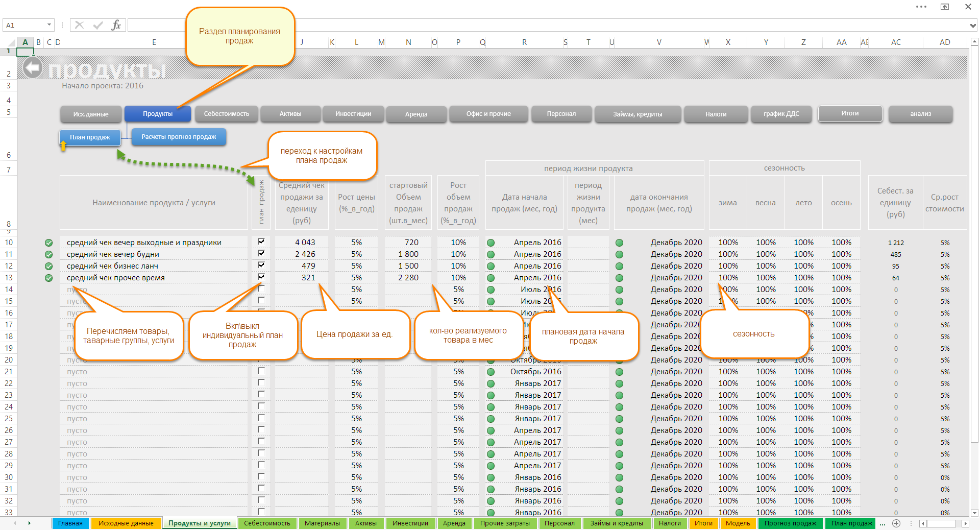This screenshot has width=980, height=530.
Task: Click the Исх.данные navigation button
Action: [x=91, y=114]
